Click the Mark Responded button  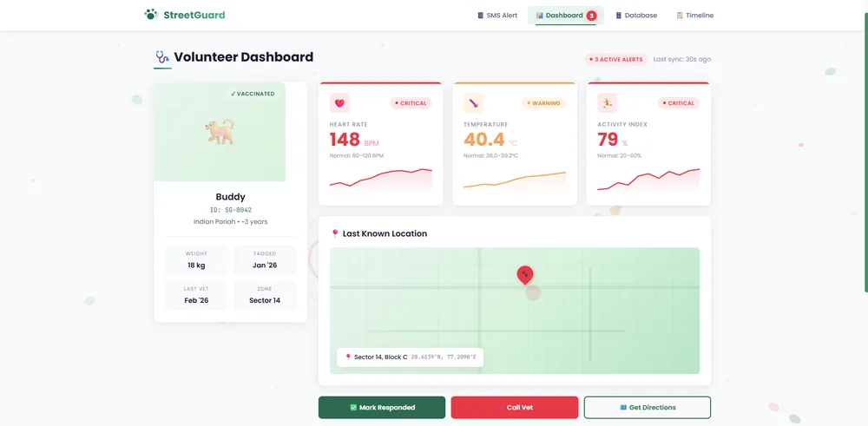382,408
